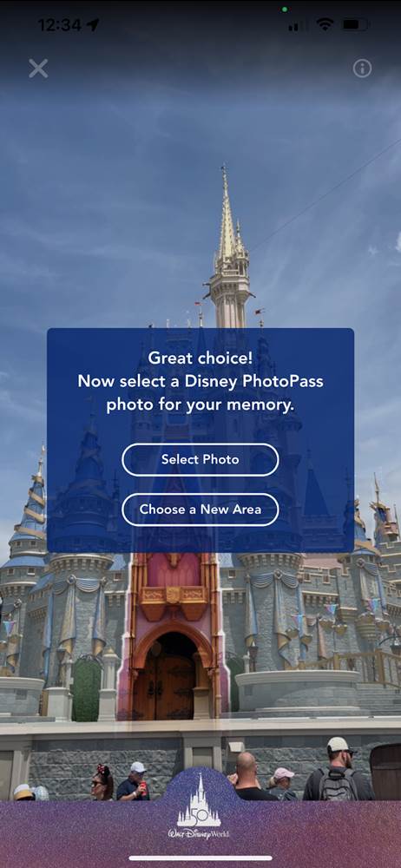Tap the cellular signal bars icon
This screenshot has width=401, height=868.
[x=299, y=25]
